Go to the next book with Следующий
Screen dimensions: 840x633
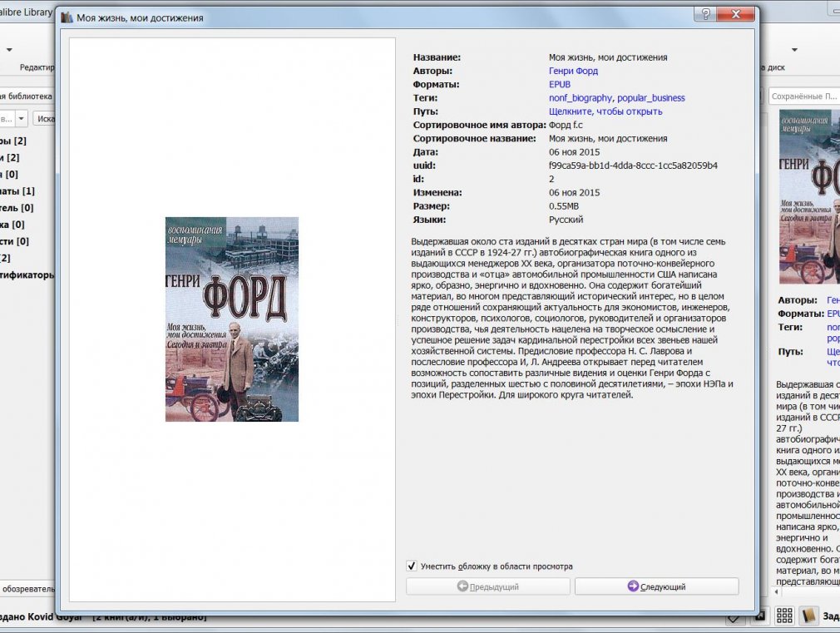click(x=657, y=586)
